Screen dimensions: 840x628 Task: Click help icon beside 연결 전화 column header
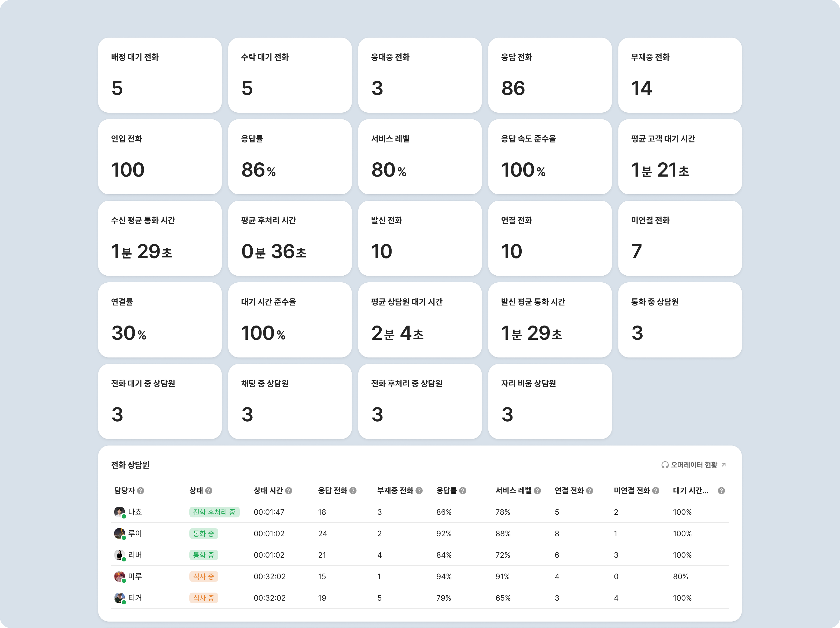pos(589,491)
